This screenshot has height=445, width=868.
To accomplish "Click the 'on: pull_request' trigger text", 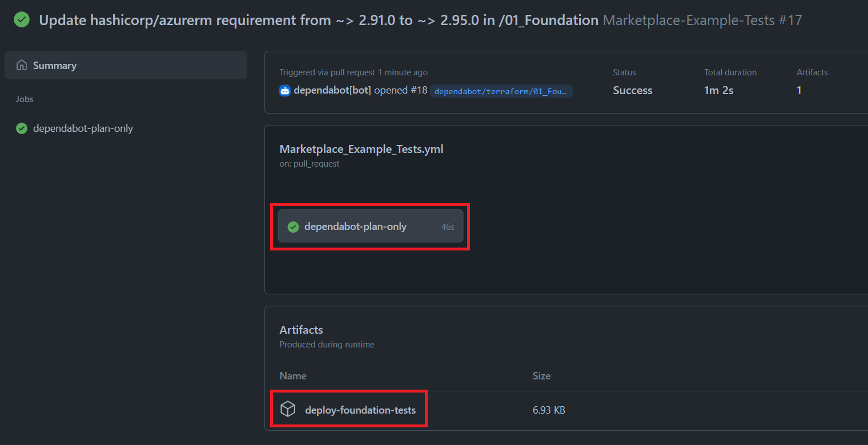I will (310, 164).
